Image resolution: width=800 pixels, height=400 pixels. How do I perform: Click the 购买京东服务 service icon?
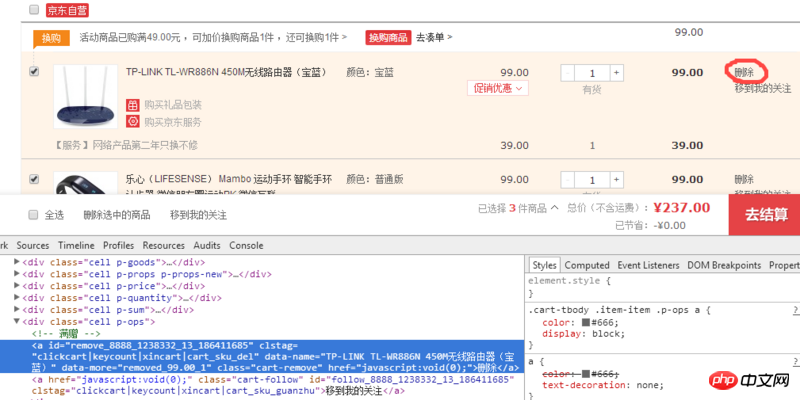tap(133, 122)
